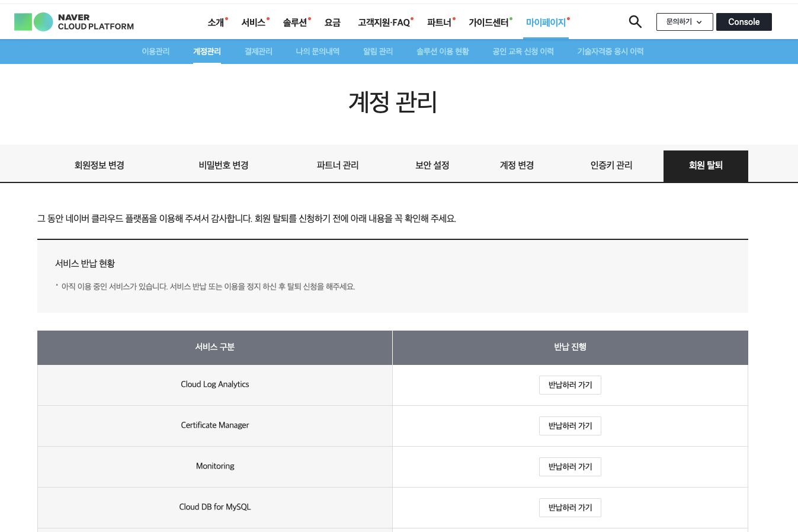
Task: Go to the 요금 menu
Action: 332,23
